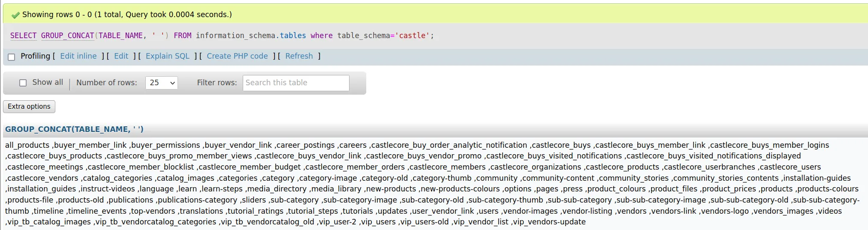868x230 pixels.
Task: Click the Number of rows label
Action: point(107,83)
